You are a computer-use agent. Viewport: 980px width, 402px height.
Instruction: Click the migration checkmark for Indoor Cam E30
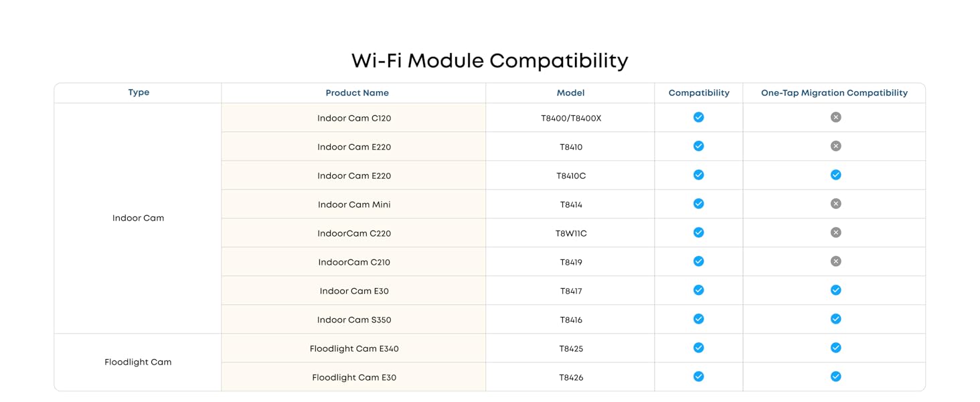[x=835, y=290]
